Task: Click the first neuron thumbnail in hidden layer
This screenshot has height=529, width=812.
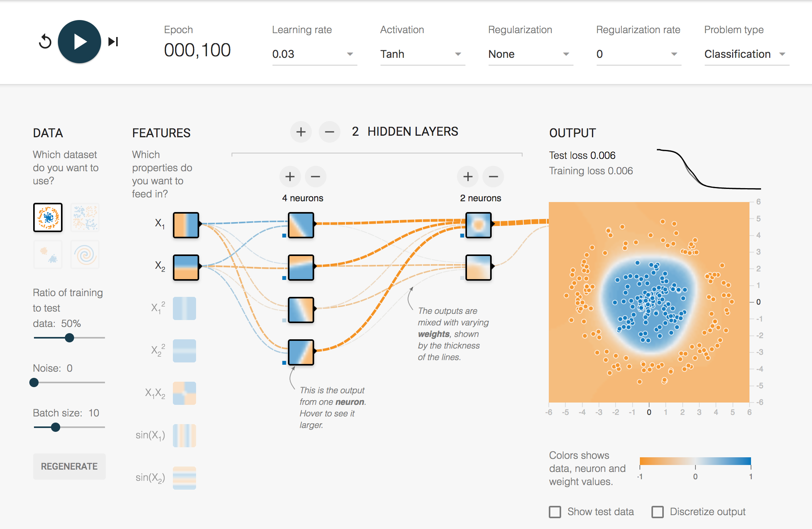Action: (x=301, y=225)
